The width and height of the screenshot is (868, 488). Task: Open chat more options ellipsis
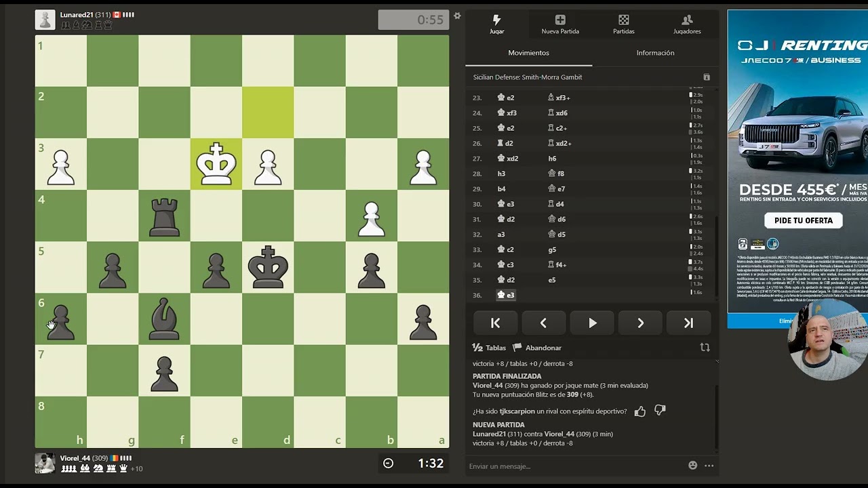pos(709,466)
